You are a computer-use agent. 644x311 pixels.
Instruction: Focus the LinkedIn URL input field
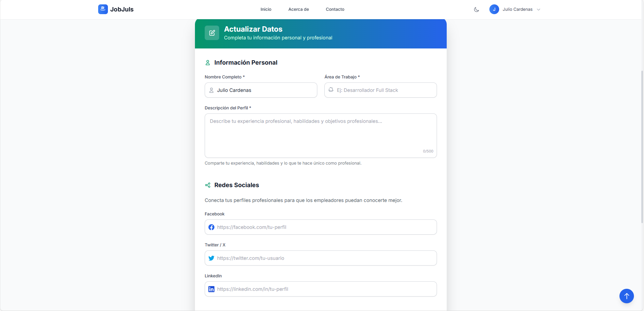(x=321, y=289)
